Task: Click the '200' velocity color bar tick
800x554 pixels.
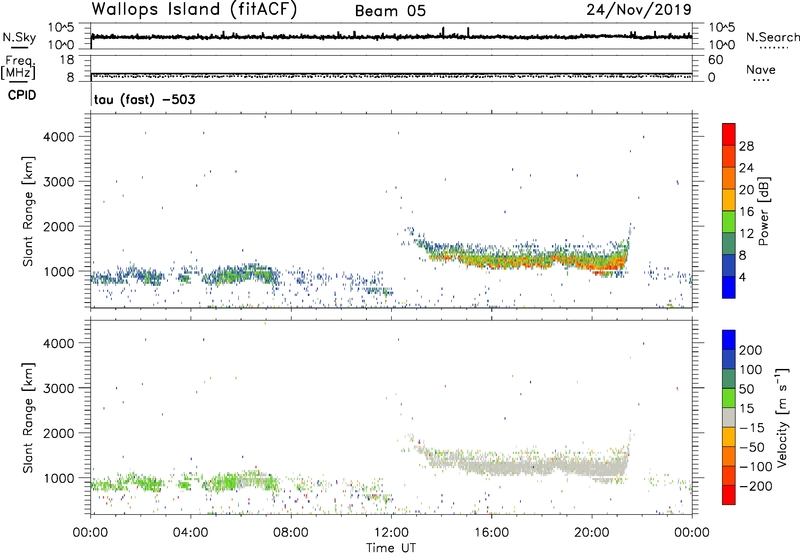Action: pyautogui.click(x=751, y=350)
